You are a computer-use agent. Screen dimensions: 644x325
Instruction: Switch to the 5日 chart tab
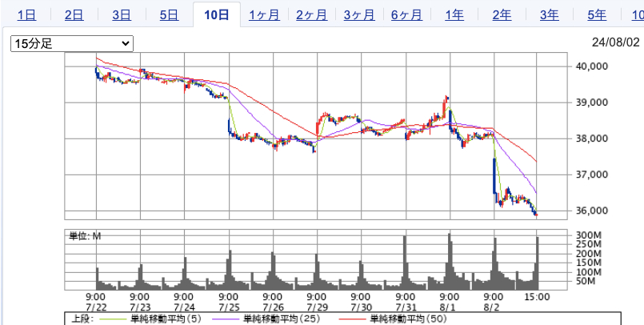click(170, 16)
